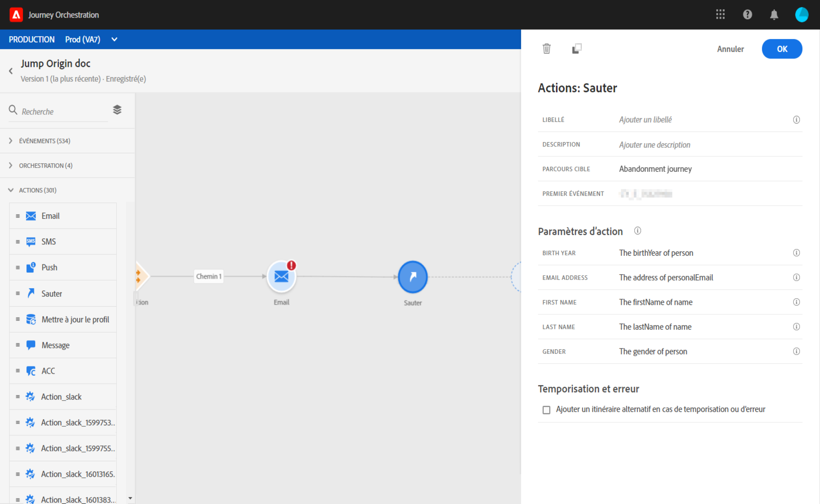This screenshot has height=504, width=820.
Task: Select the SMS action item
Action: pyautogui.click(x=49, y=242)
